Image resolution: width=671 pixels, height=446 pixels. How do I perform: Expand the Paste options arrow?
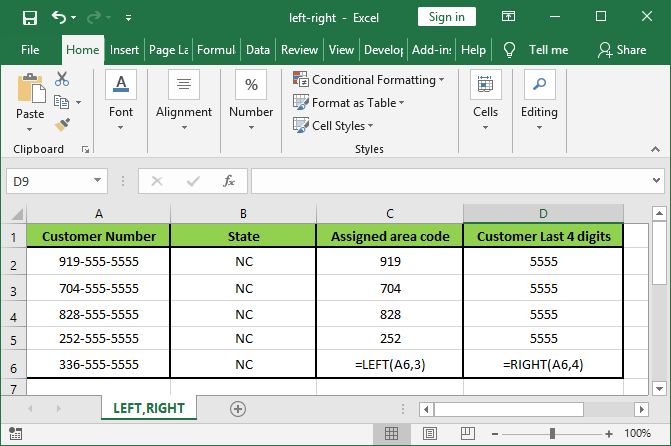point(30,129)
